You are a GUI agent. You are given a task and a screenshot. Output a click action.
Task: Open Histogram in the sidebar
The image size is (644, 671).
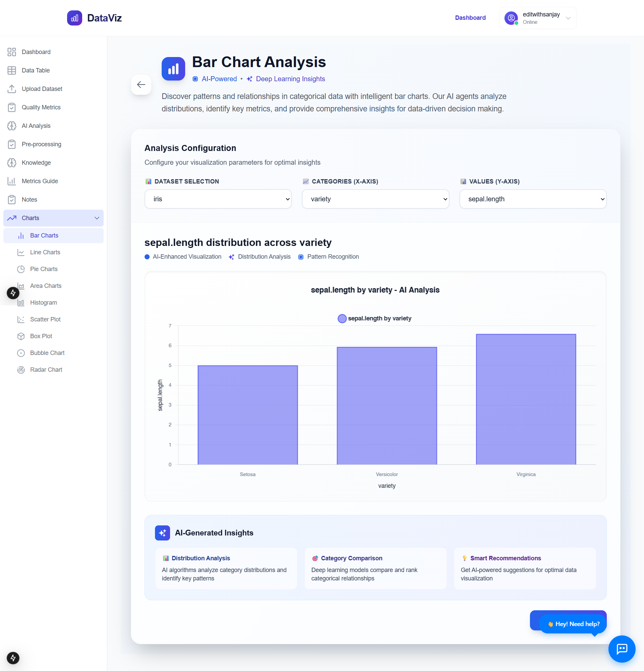[x=44, y=303]
